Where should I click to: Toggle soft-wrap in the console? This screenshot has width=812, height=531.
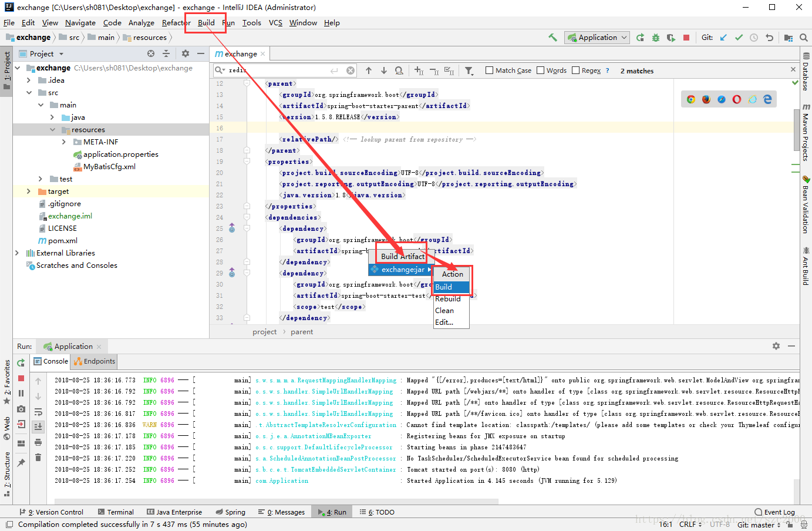point(38,412)
